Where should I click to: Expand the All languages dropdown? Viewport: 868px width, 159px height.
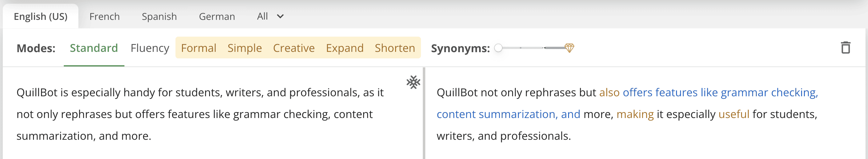(x=270, y=16)
